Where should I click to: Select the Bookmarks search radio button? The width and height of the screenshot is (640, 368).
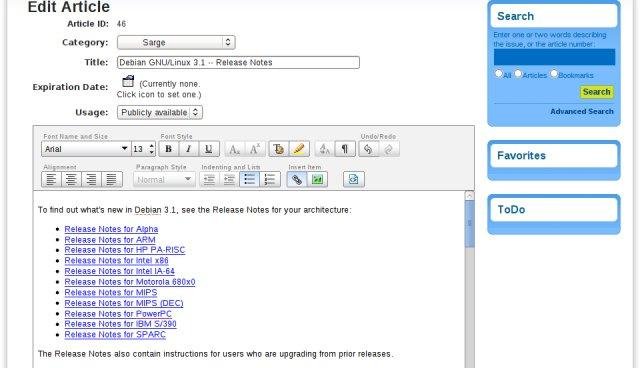pos(554,74)
